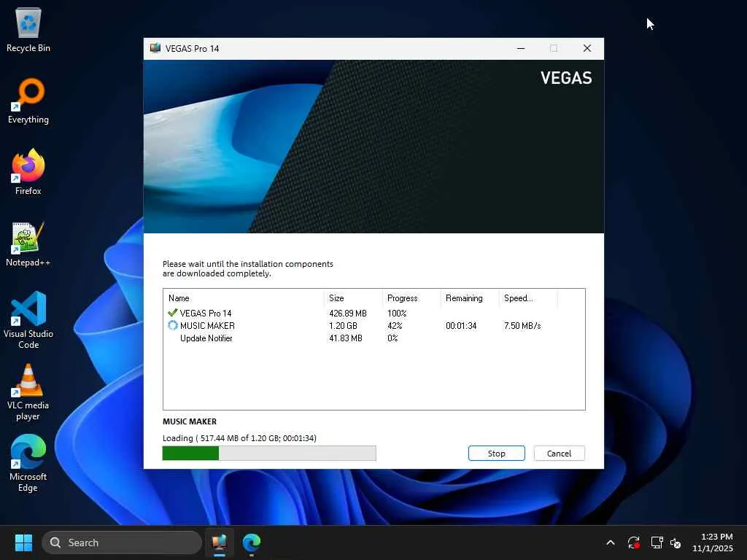Open Microsoft Edge from the taskbar
This screenshot has width=747, height=560.
[252, 542]
